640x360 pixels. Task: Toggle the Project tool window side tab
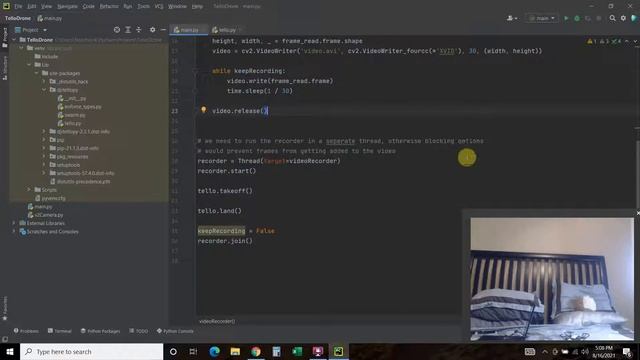pyautogui.click(x=5, y=37)
